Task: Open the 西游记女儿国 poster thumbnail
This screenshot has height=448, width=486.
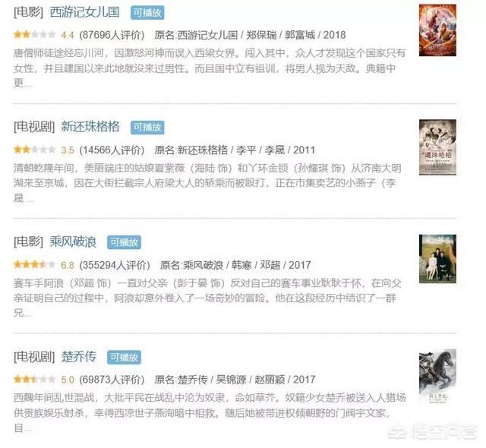Action: coord(437,30)
